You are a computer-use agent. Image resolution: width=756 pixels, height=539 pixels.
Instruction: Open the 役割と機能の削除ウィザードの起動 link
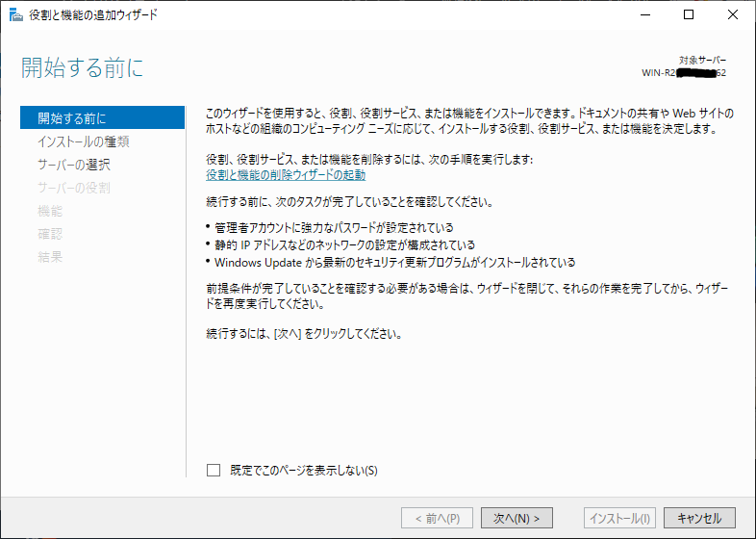286,174
